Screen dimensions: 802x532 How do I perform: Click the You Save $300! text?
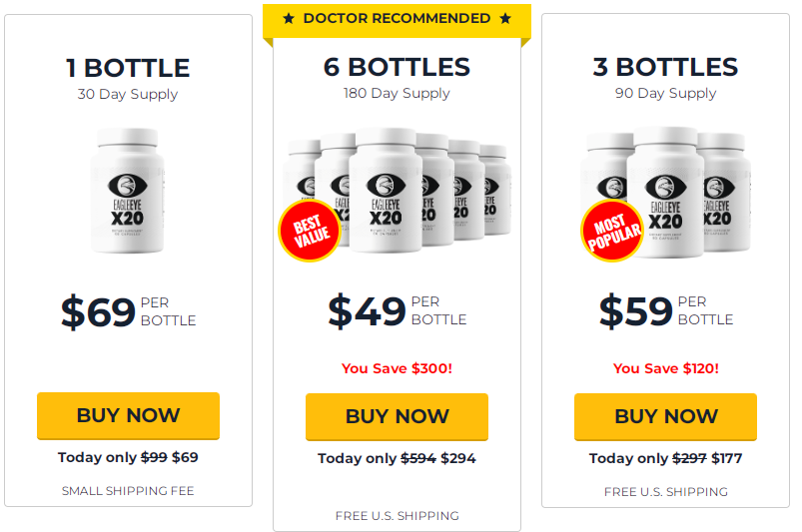(397, 368)
